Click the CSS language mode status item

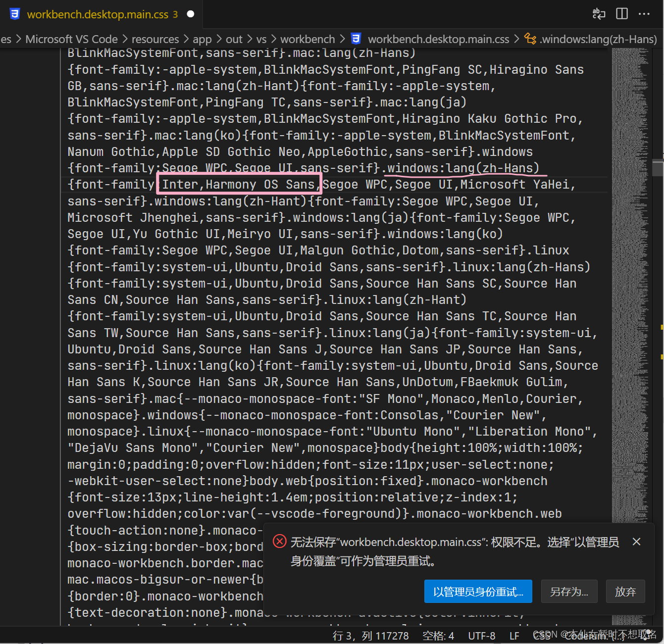(542, 636)
